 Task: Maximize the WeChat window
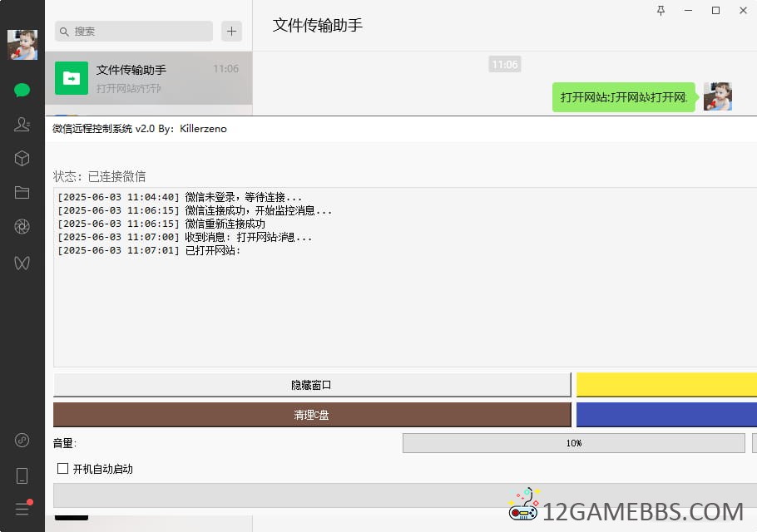click(x=716, y=10)
